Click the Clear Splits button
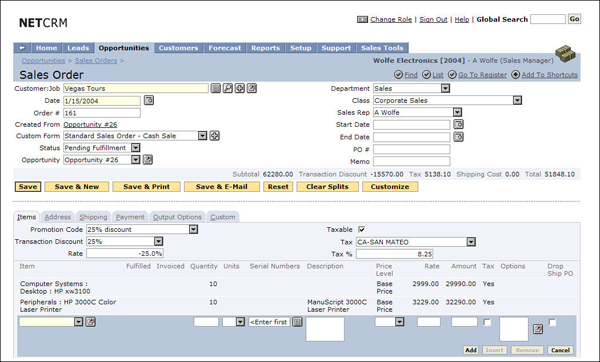The width and height of the screenshot is (600, 362). pyautogui.click(x=328, y=187)
